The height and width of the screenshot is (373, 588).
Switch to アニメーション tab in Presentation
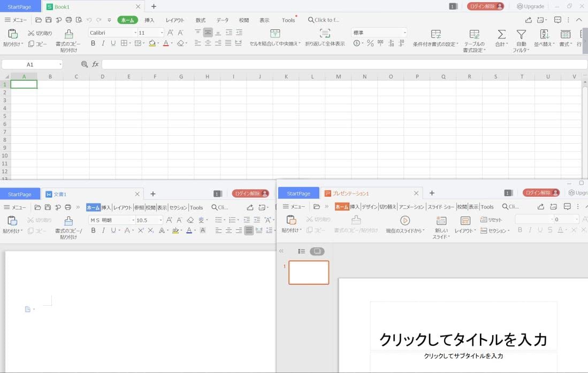pyautogui.click(x=411, y=207)
